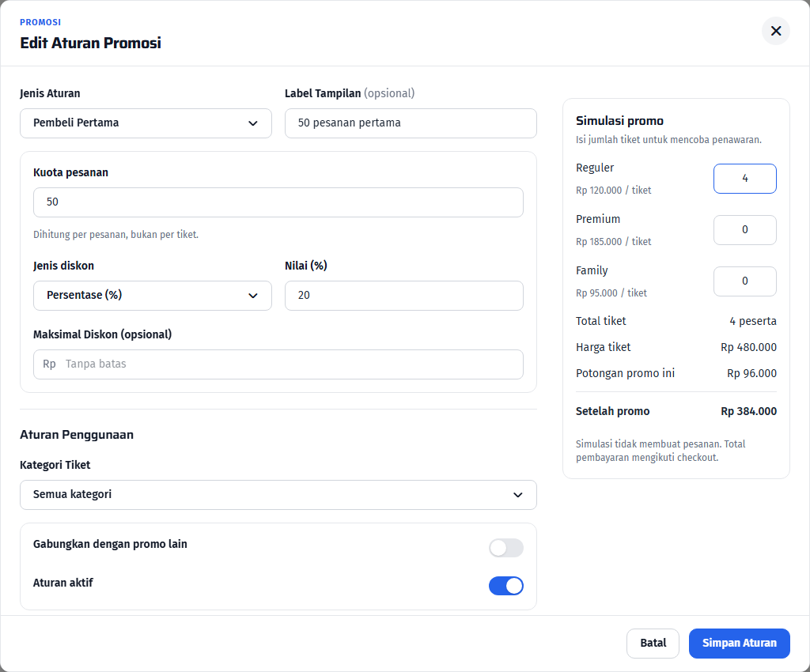Edit the Label Tampilan field
The height and width of the screenshot is (672, 810).
(411, 123)
